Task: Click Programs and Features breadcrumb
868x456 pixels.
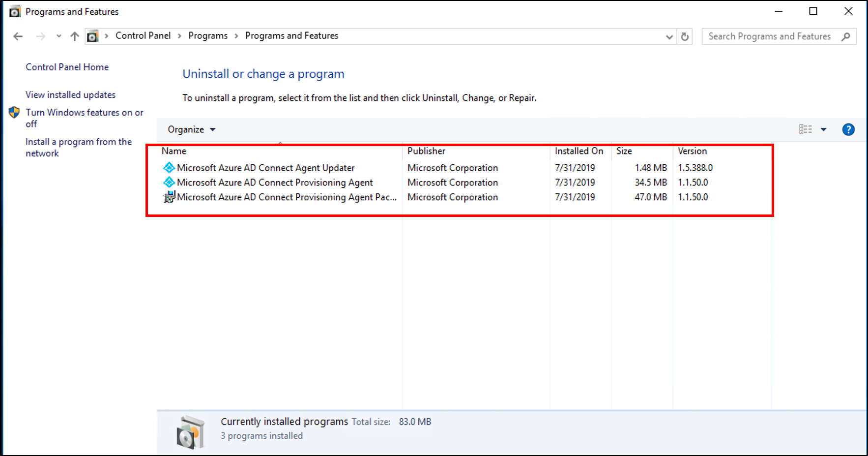Action: point(292,35)
